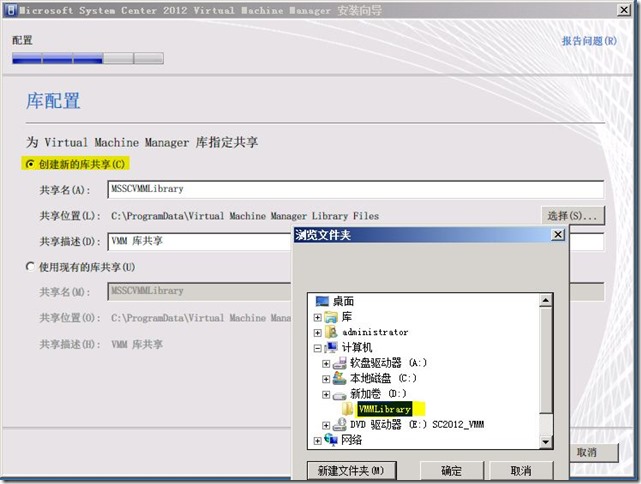Select the VMMLibrary folder label
641x484 pixels.
(x=384, y=409)
